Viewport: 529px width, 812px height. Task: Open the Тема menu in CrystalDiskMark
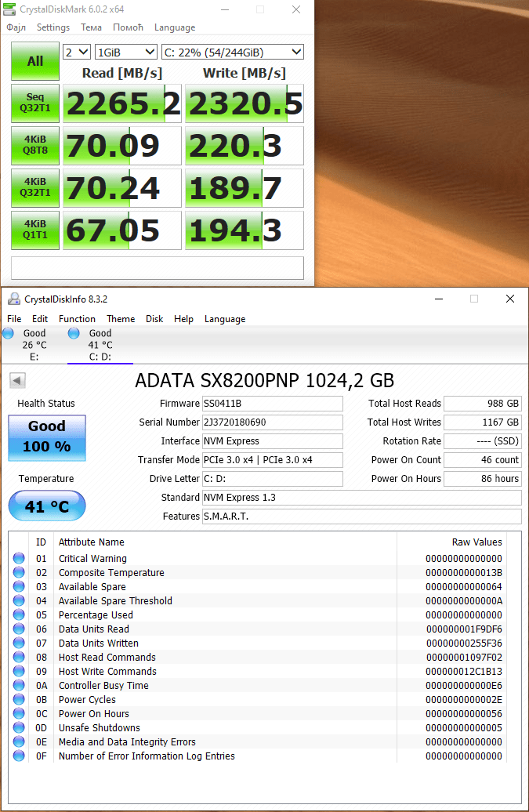(91, 27)
